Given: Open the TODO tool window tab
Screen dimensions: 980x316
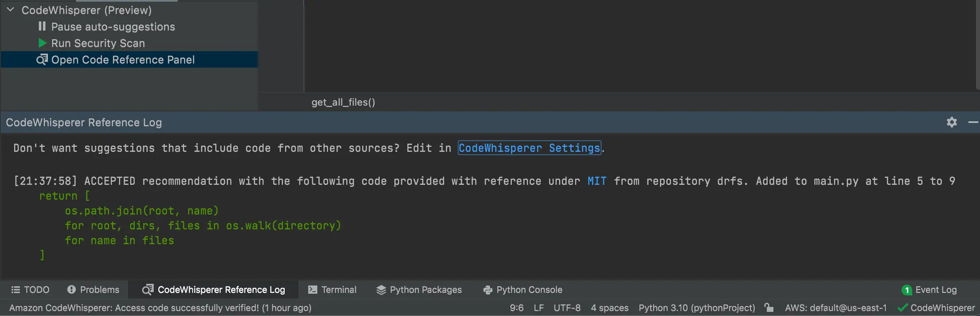Looking at the screenshot, I should pyautogui.click(x=30, y=290).
